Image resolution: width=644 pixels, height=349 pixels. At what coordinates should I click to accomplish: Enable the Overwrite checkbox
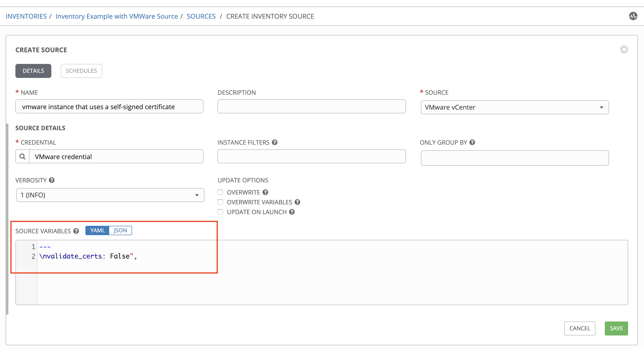pos(220,192)
